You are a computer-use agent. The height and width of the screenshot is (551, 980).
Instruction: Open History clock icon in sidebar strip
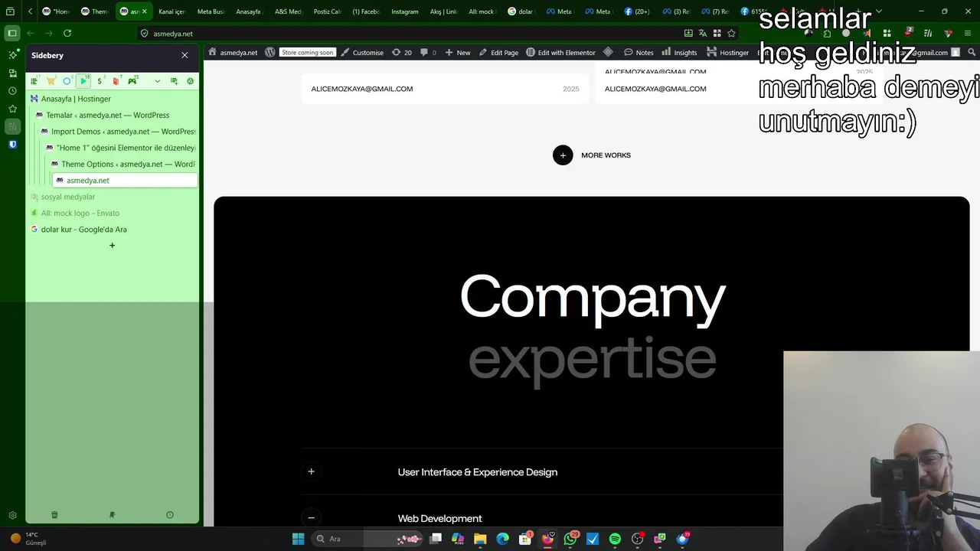[x=12, y=90]
